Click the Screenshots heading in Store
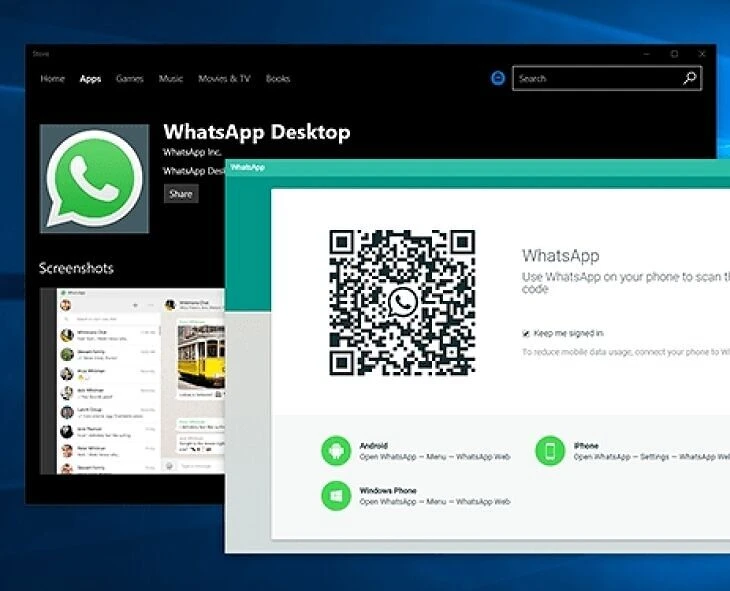Screen dimensions: 730x591 pos(76,268)
